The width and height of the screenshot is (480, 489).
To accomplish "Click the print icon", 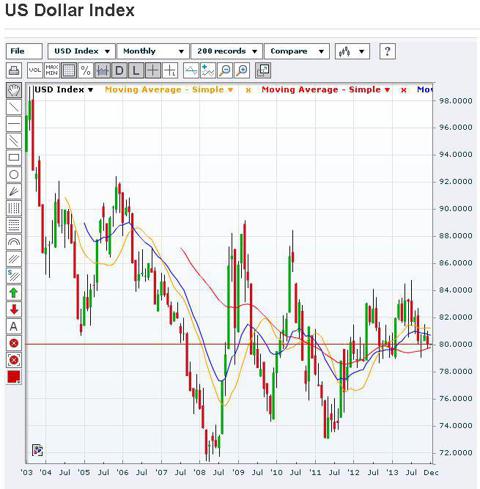I will coord(14,70).
